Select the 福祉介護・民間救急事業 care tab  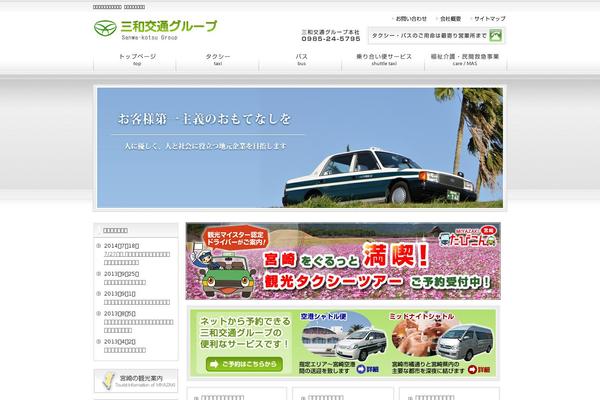click(x=466, y=59)
